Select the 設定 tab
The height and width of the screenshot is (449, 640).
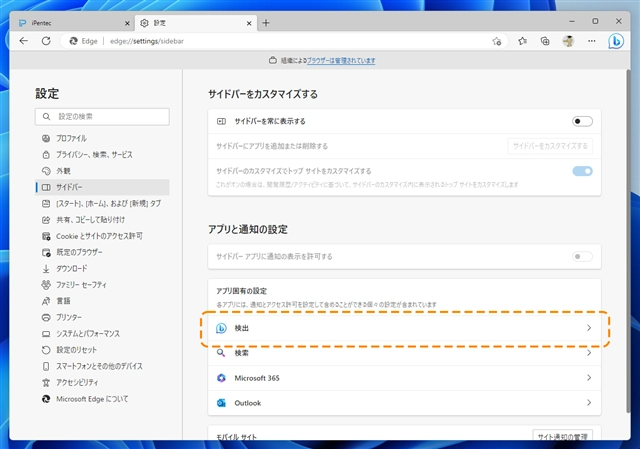196,23
